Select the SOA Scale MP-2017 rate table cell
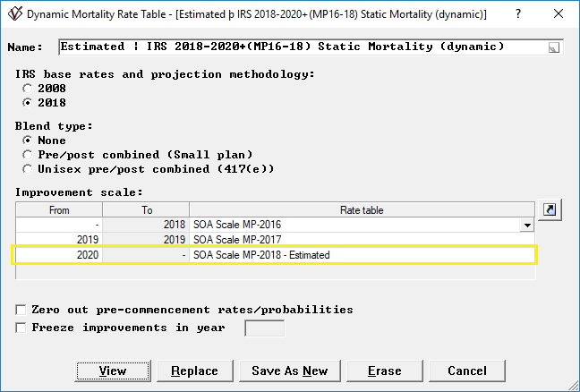Viewport: 580px width, 392px height. (358, 240)
